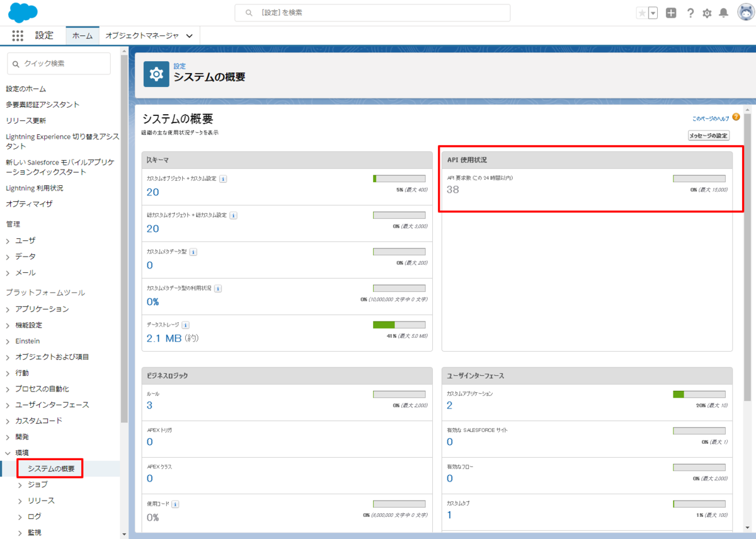Click the データストレージ usage progress bar
The image size is (756, 539).
tap(399, 325)
